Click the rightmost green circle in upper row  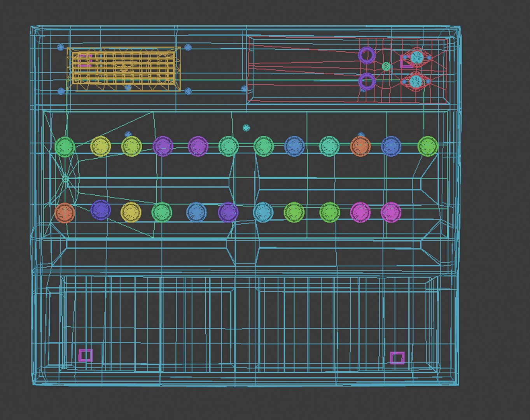(x=428, y=146)
